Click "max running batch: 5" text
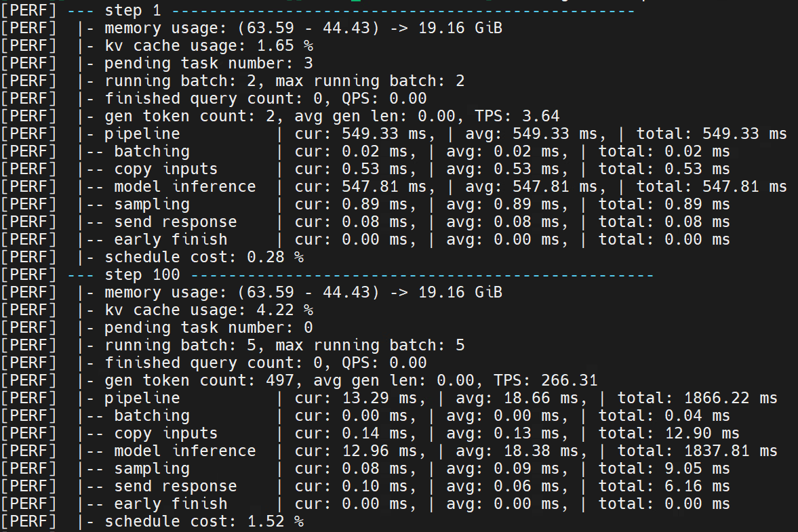Viewport: 798px width, 532px height. point(370,346)
